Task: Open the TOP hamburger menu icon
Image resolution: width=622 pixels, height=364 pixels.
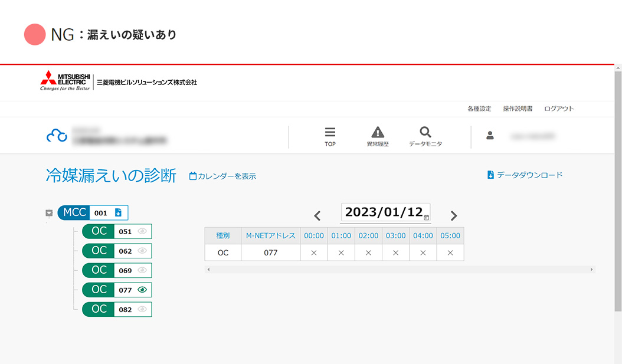Action: click(x=330, y=133)
